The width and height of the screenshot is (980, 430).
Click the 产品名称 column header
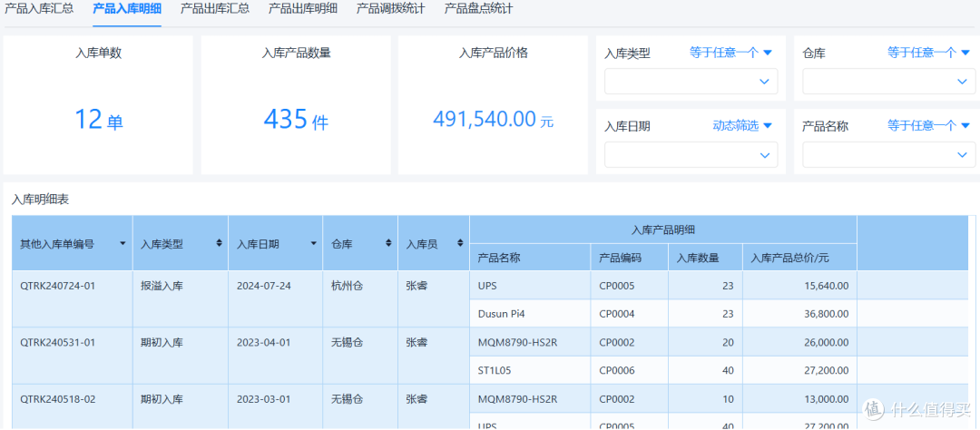[530, 257]
